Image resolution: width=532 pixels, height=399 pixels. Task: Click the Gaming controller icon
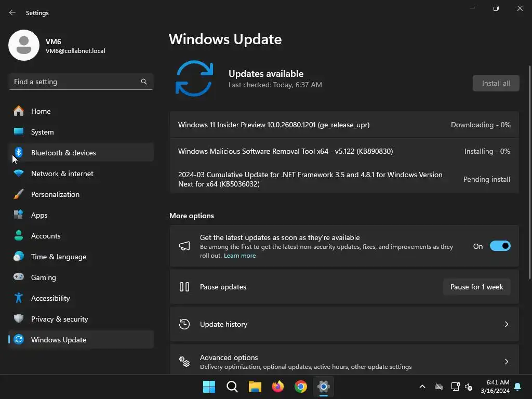[19, 277]
